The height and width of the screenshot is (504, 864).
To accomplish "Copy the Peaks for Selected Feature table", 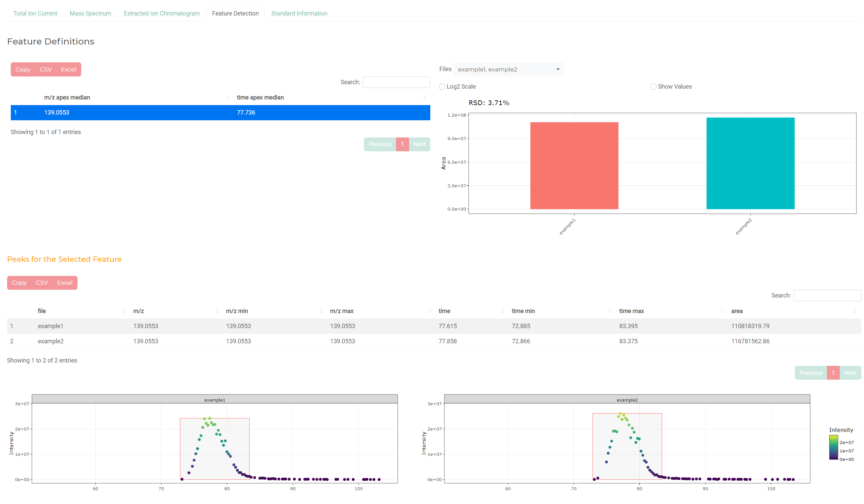I will coord(19,283).
